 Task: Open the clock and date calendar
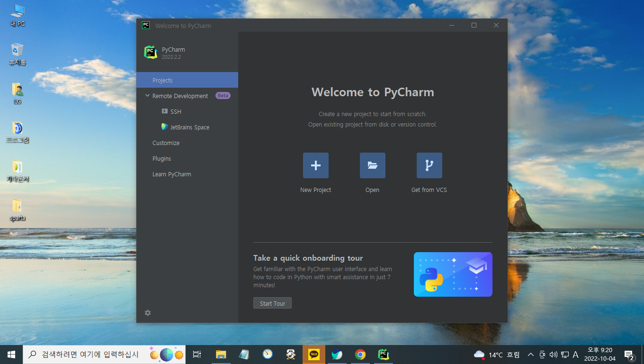[x=600, y=355]
